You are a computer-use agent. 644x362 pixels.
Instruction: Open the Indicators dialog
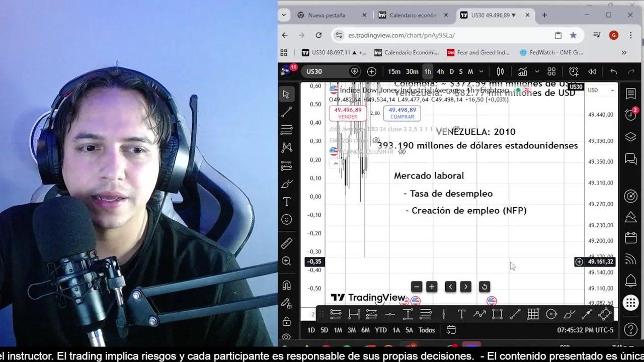tap(523, 71)
